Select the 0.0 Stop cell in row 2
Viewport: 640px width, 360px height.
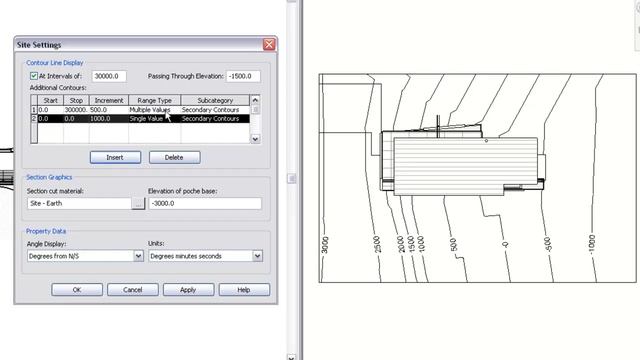[x=76, y=119]
